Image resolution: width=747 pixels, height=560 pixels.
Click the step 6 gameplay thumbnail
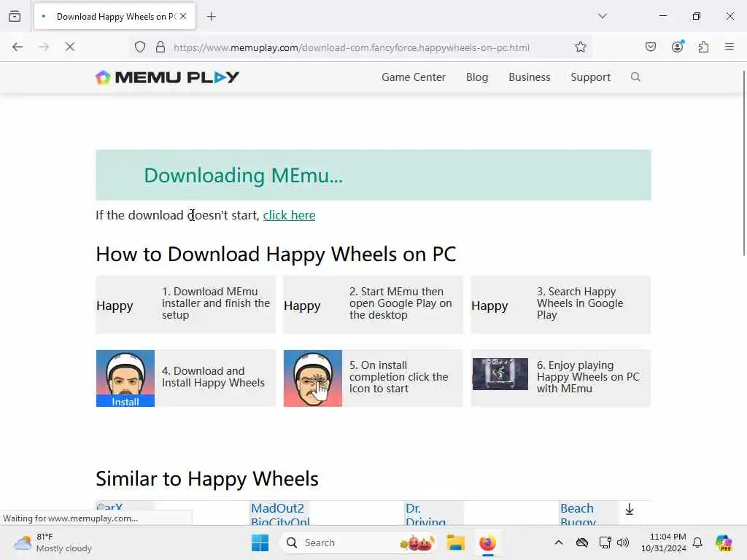[x=500, y=374]
